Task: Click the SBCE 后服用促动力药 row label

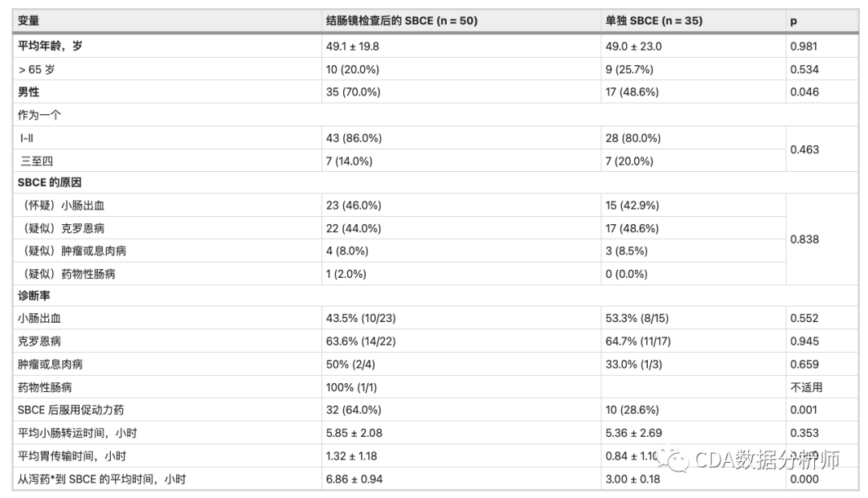Action: click(x=71, y=410)
